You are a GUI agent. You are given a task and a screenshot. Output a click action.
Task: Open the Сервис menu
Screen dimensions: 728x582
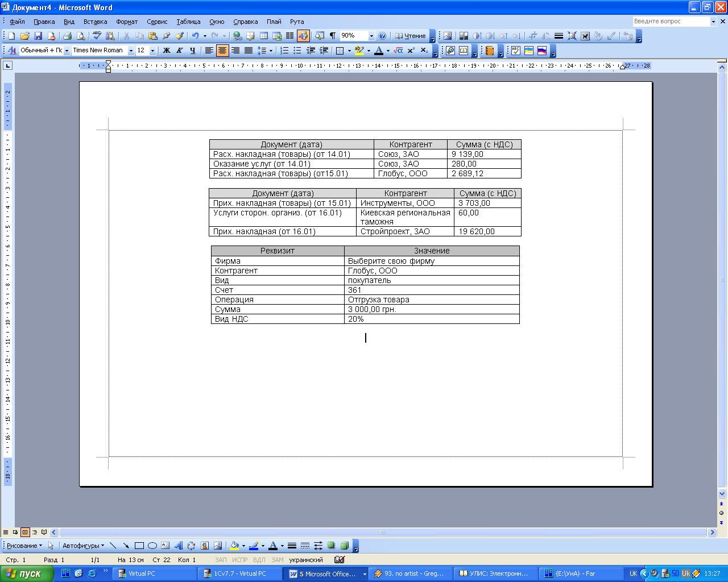pyautogui.click(x=157, y=22)
